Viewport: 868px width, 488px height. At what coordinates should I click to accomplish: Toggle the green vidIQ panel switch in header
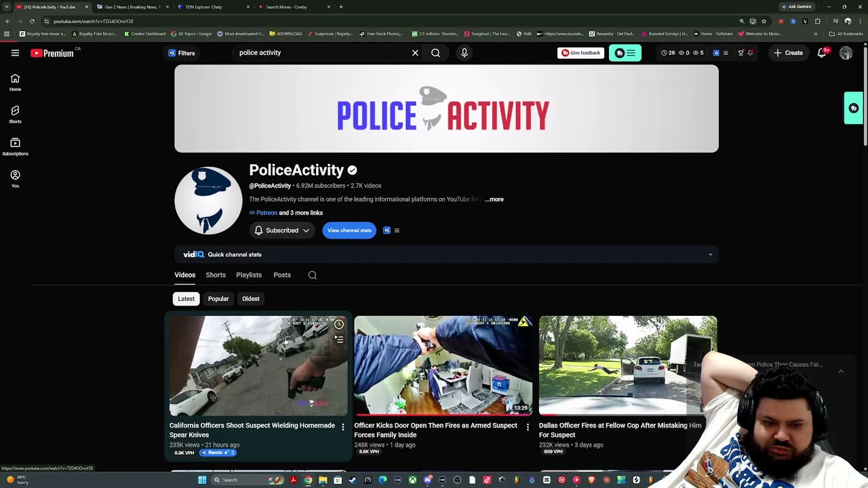point(625,53)
